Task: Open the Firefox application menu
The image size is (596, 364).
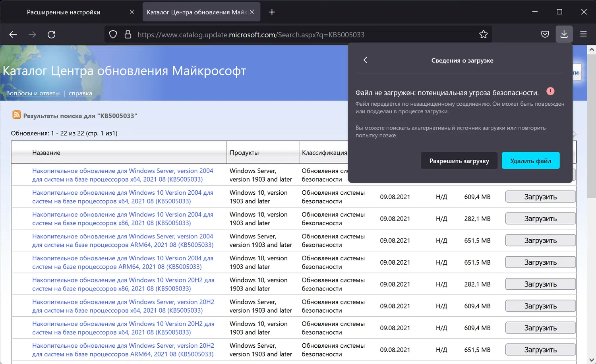Action: [x=583, y=35]
